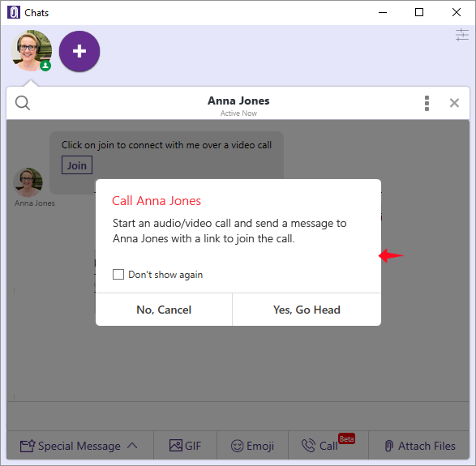The width and height of the screenshot is (476, 466).
Task: Click the Special Message envelope icon
Action: coord(28,446)
